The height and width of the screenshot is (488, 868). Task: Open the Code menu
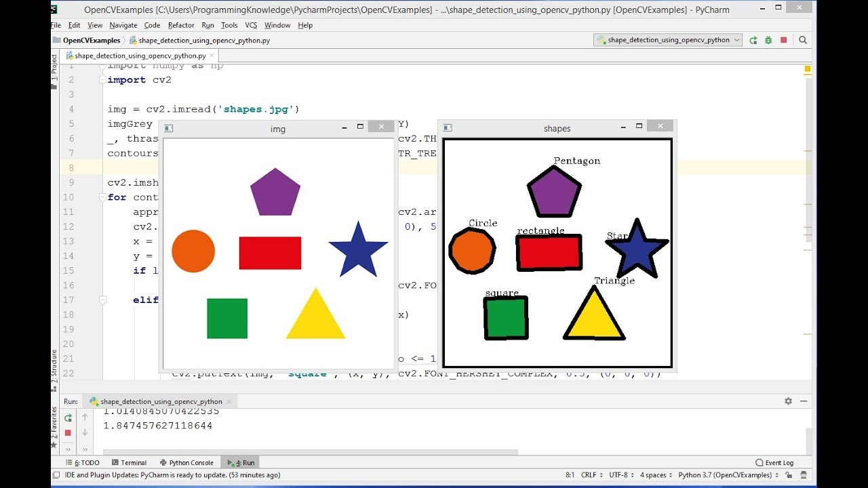click(x=152, y=25)
